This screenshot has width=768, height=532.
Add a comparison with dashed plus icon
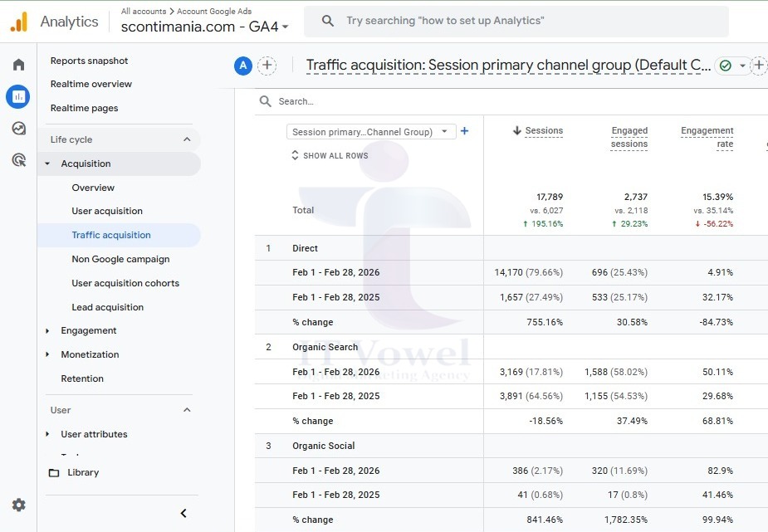click(267, 66)
